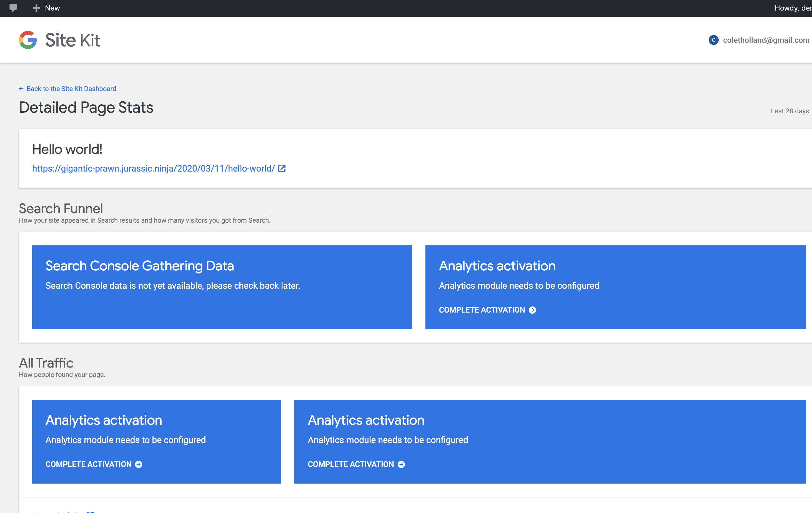Open the Howdy user account menu
Viewport: 812px width, 513px height.
793,8
